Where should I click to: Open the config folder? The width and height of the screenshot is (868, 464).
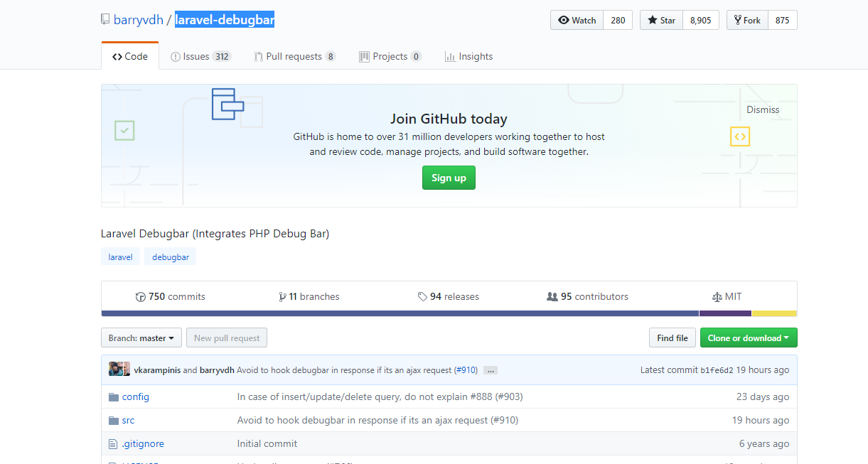pos(136,397)
